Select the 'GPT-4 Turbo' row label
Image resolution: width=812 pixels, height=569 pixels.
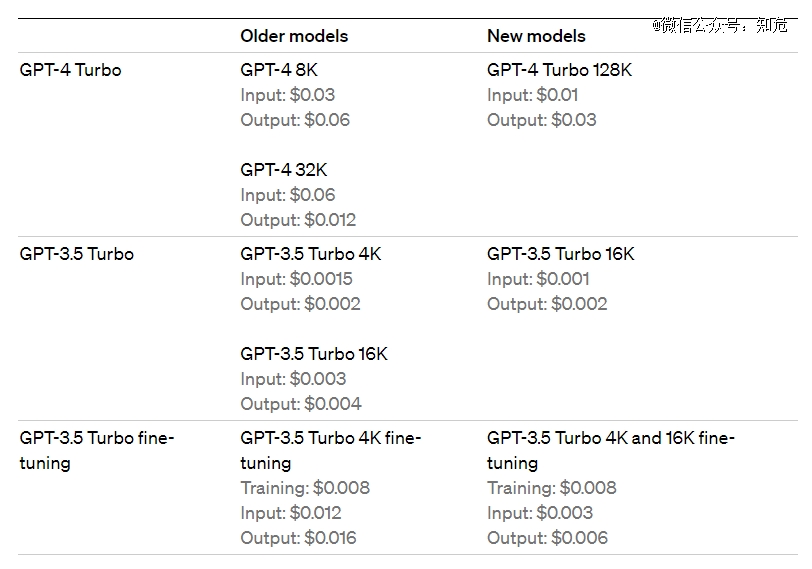point(70,70)
